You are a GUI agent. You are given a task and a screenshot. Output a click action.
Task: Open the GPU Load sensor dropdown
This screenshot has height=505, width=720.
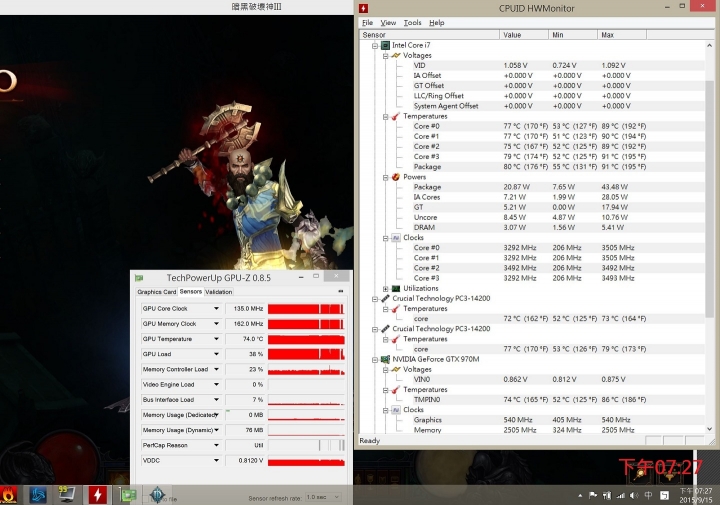216,354
